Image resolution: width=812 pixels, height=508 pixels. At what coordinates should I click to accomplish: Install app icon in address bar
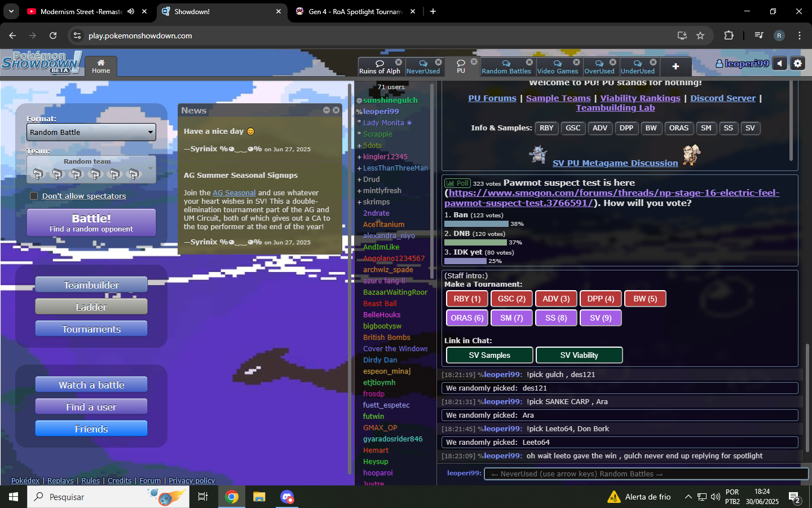(682, 36)
